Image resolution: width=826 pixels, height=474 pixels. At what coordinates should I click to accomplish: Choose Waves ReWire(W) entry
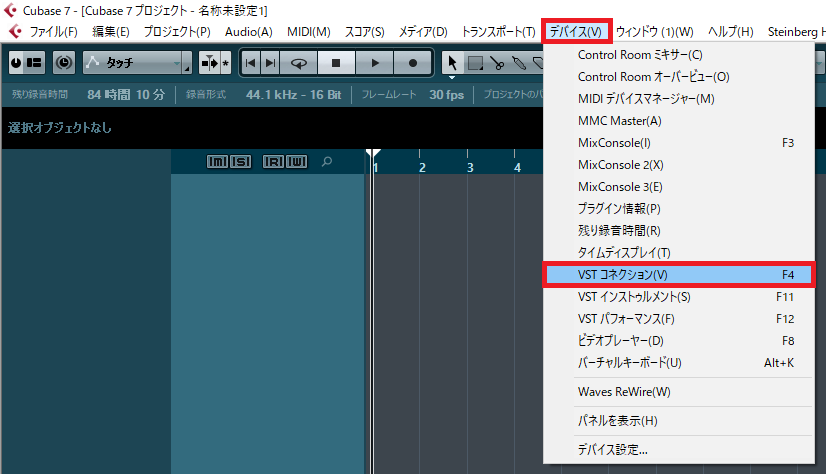[x=679, y=392]
